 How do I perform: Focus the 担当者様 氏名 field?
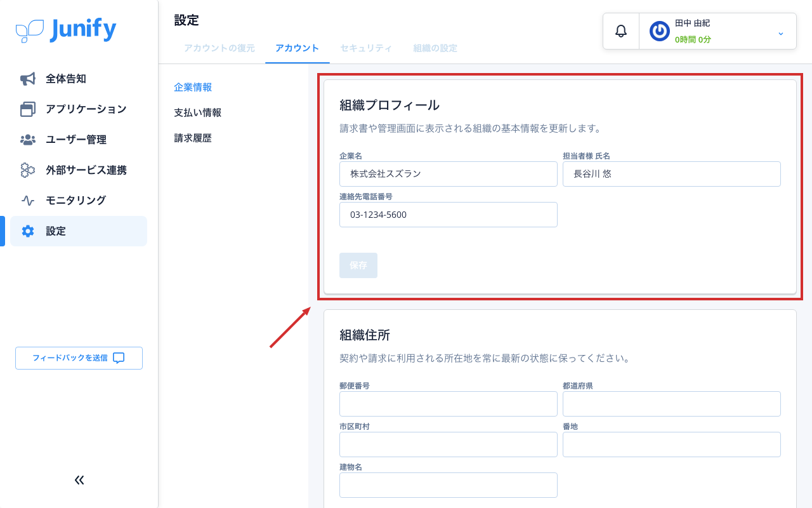(672, 174)
